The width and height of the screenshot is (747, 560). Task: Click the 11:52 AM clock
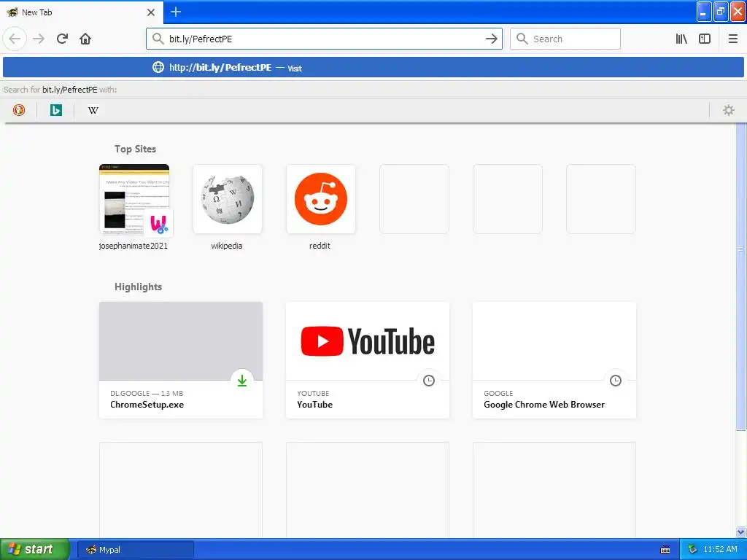tap(720, 549)
